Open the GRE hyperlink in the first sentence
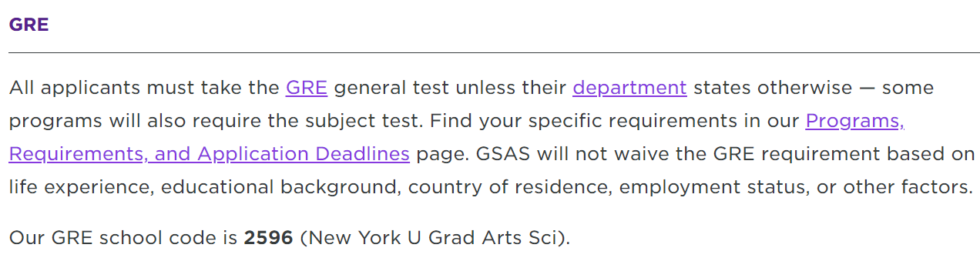 point(307,88)
